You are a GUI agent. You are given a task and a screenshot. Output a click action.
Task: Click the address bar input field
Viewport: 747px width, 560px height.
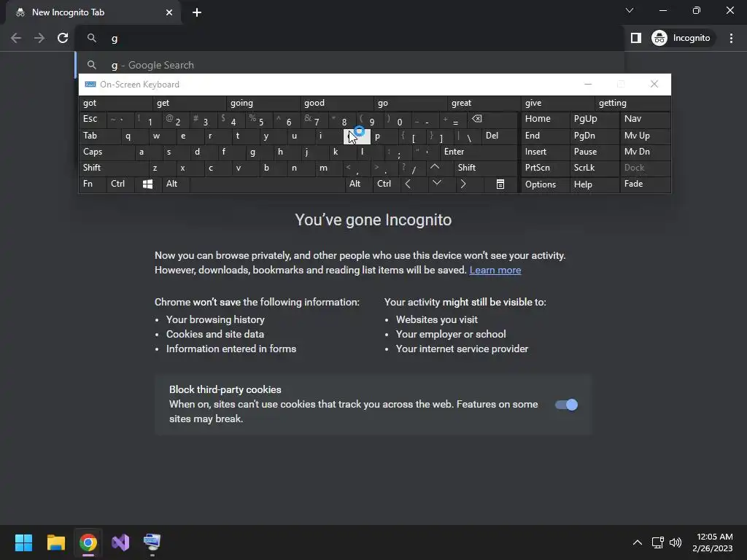(x=349, y=38)
